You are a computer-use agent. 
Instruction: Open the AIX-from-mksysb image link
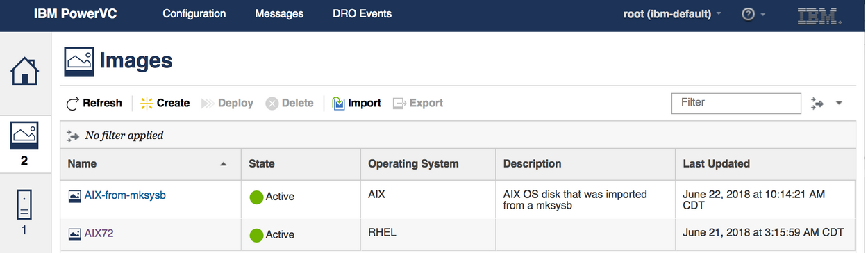(125, 195)
